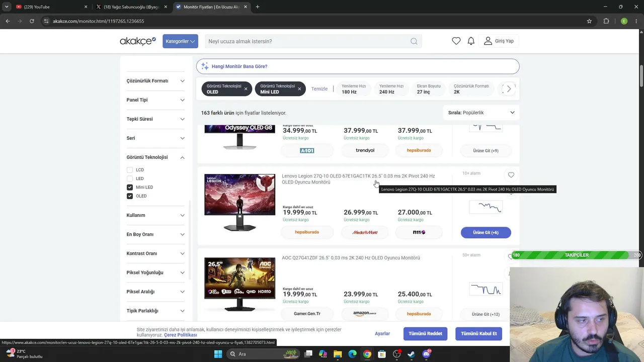This screenshot has width=644, height=362.
Task: Open price alarm bell notifications
Action: (x=471, y=41)
